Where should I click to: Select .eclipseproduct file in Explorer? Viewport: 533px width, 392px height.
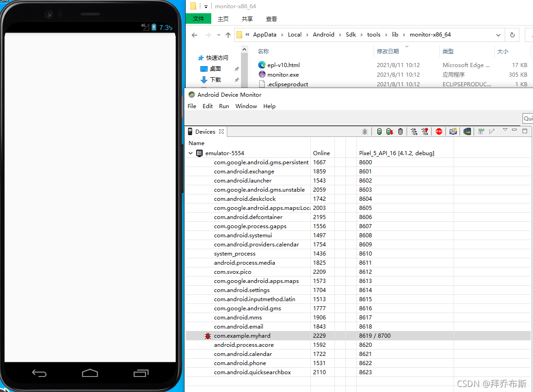click(287, 84)
